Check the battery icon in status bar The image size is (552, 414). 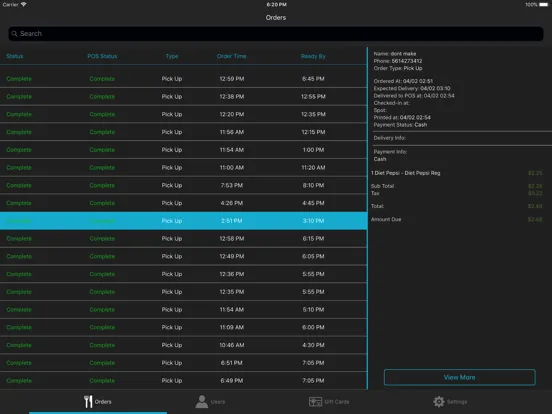tap(544, 5)
